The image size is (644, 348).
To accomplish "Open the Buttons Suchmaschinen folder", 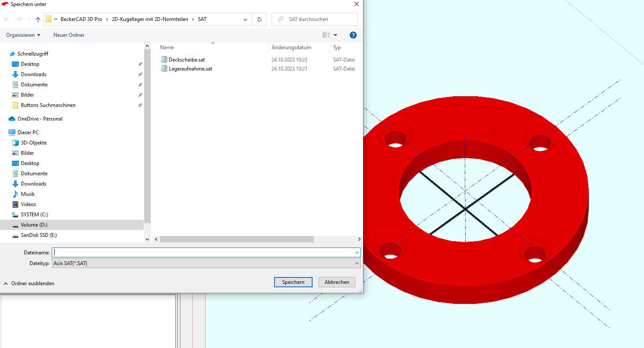I will coord(48,105).
